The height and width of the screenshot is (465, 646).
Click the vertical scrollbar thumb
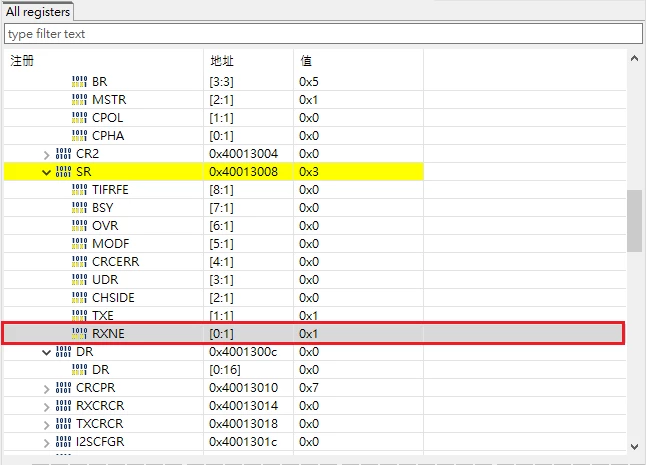pyautogui.click(x=634, y=221)
